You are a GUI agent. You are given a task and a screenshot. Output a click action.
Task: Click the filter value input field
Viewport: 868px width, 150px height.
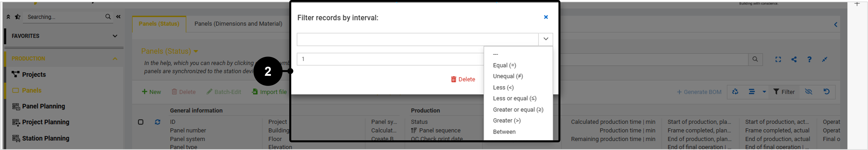point(390,59)
